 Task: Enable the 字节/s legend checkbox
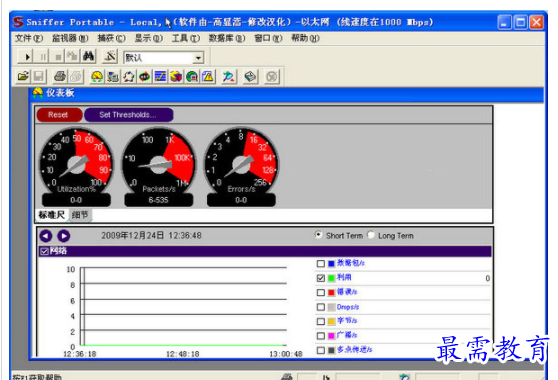click(321, 321)
